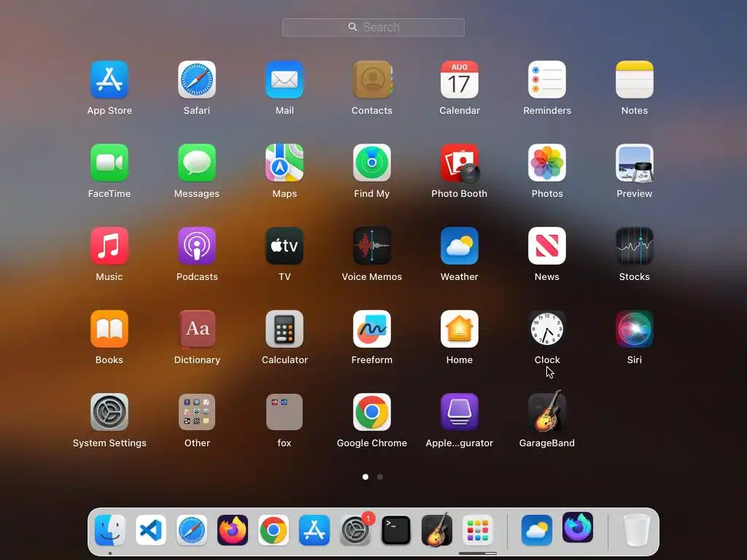Open the Clock app
The image size is (747, 560).
pos(547,329)
